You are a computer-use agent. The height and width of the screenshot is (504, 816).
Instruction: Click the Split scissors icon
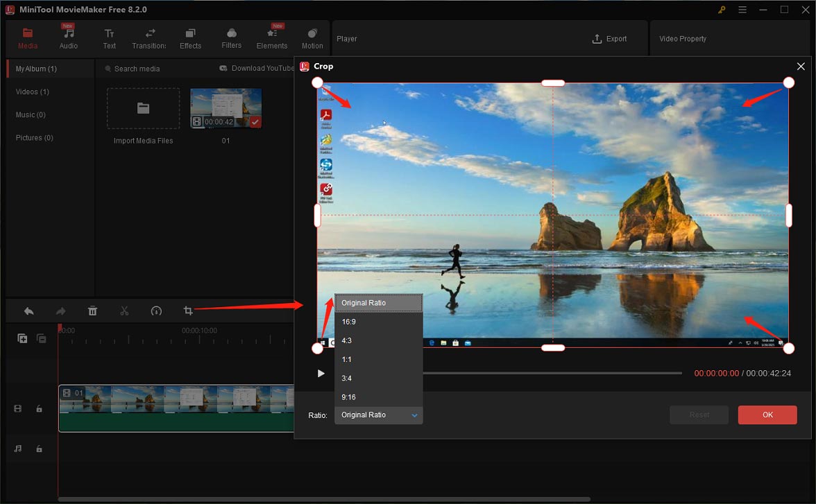(x=124, y=311)
